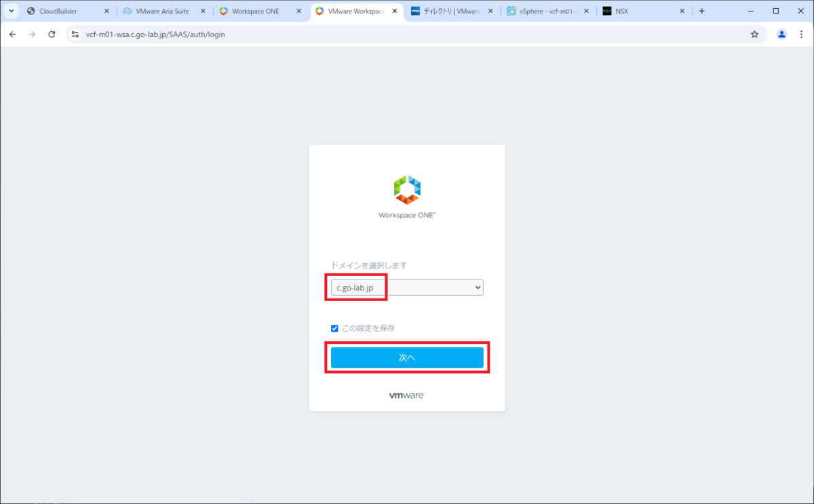Open the Chrome profile icon
The image size is (814, 504).
click(x=781, y=35)
